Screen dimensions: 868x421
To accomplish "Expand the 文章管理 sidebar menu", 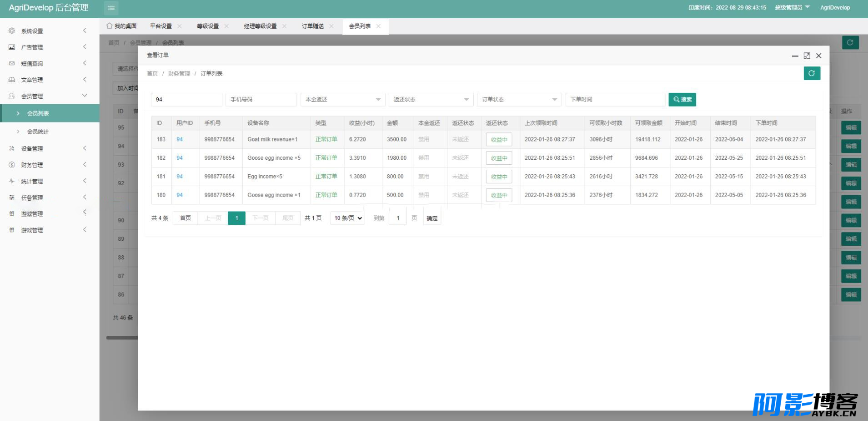I will pos(50,80).
